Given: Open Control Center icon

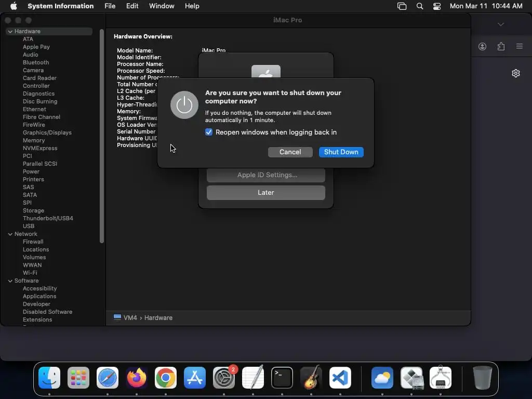Looking at the screenshot, I should tap(437, 6).
